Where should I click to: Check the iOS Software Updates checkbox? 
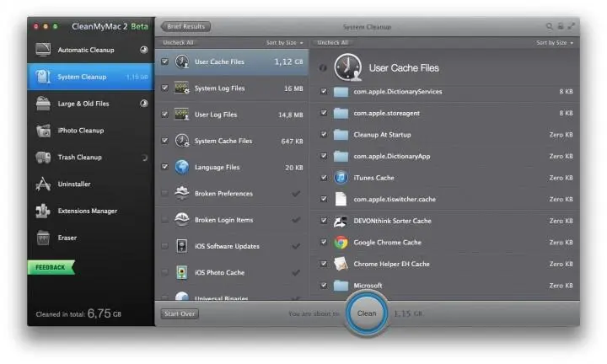pos(165,246)
